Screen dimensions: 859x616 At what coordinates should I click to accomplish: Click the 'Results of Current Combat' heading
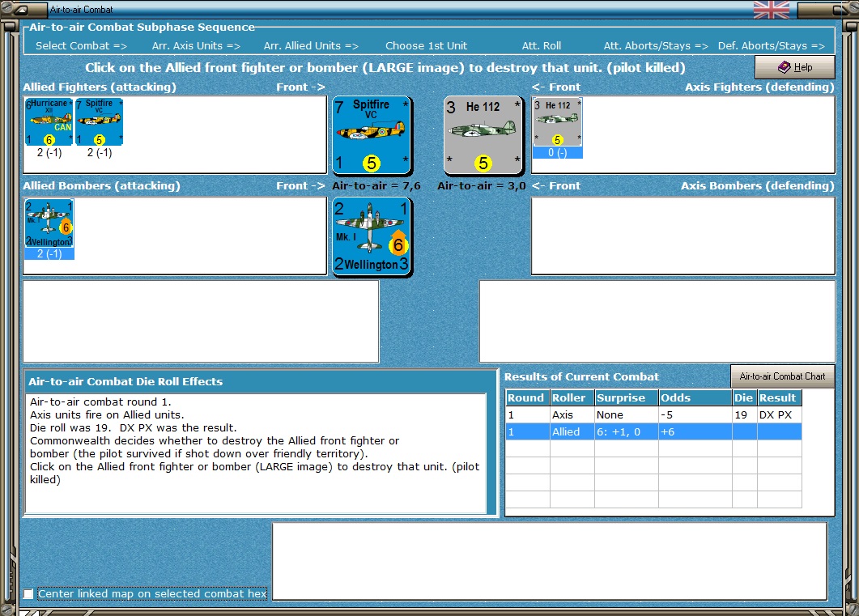tap(581, 376)
